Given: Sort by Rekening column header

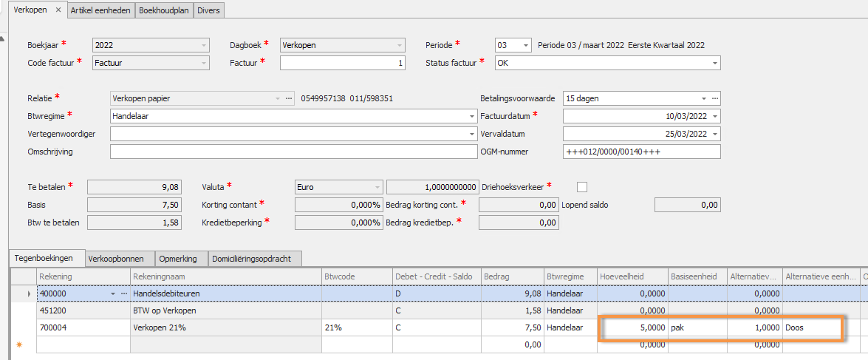Looking at the screenshot, I should 83,276.
